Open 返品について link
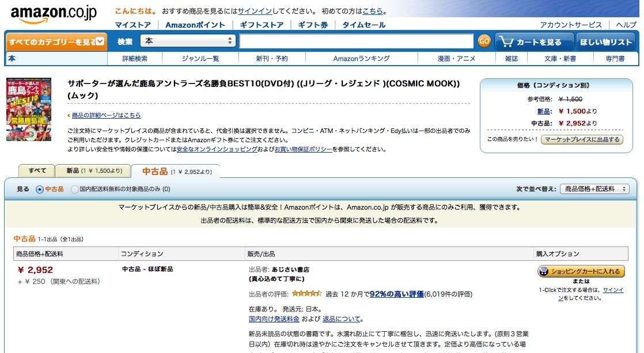Screen dimensions: 644x353 (x=341, y=319)
